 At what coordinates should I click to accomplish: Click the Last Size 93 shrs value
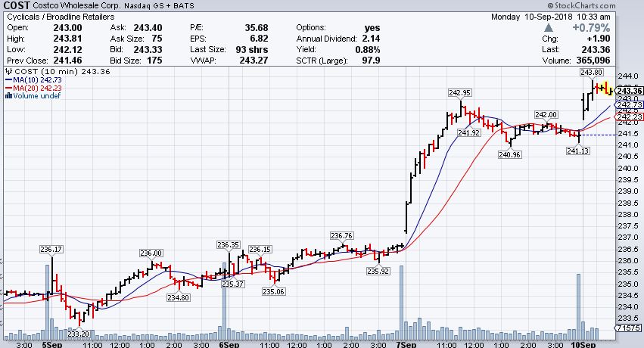click(252, 50)
